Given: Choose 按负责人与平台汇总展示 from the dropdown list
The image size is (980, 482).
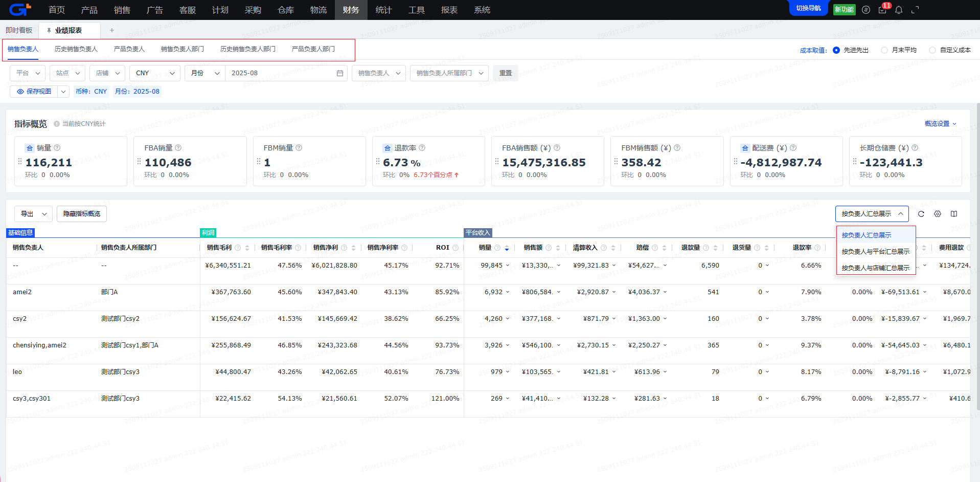Looking at the screenshot, I should (875, 252).
